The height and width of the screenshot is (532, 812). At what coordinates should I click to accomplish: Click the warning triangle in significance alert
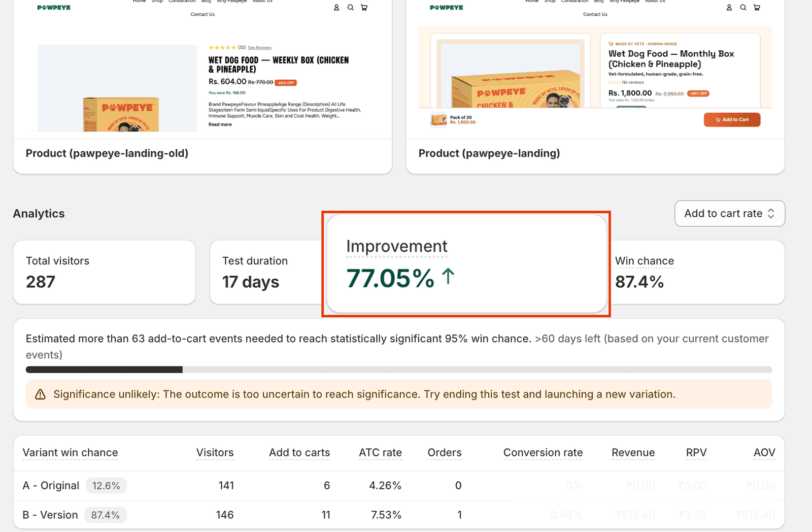[40, 394]
